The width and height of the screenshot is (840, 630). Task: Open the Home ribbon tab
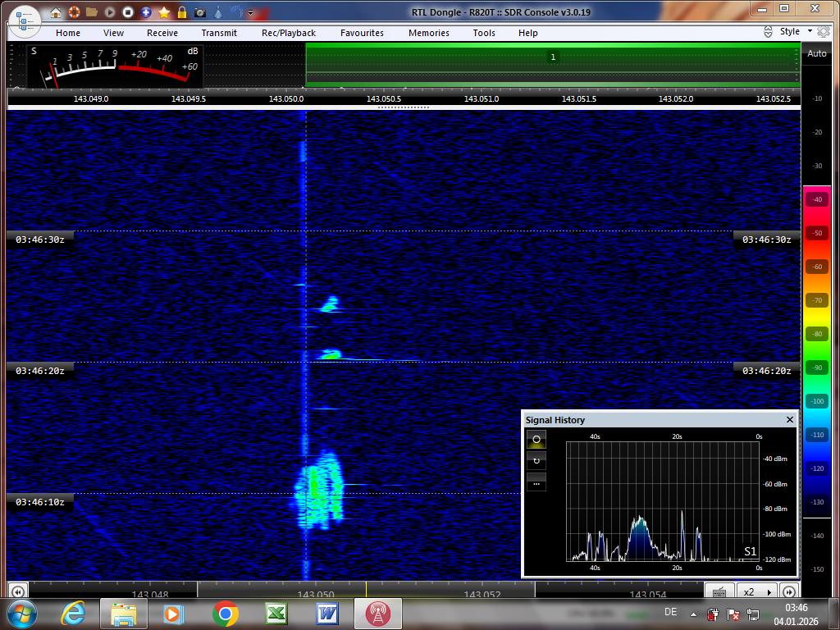[68, 33]
